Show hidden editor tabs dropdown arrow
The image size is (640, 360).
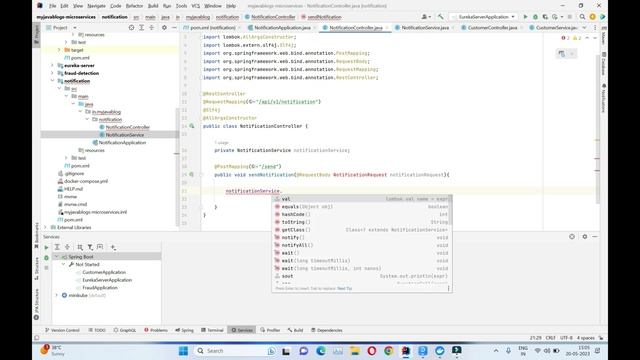584,27
